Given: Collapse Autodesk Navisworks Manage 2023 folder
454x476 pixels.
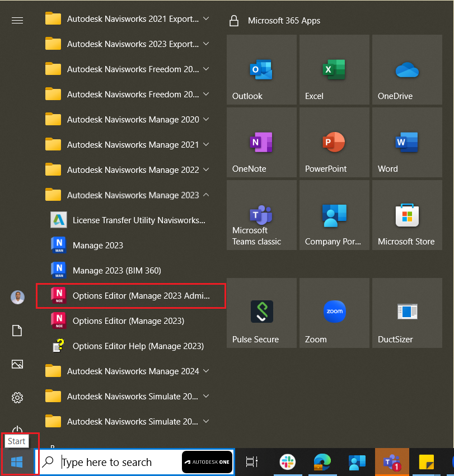Looking at the screenshot, I should [127, 195].
